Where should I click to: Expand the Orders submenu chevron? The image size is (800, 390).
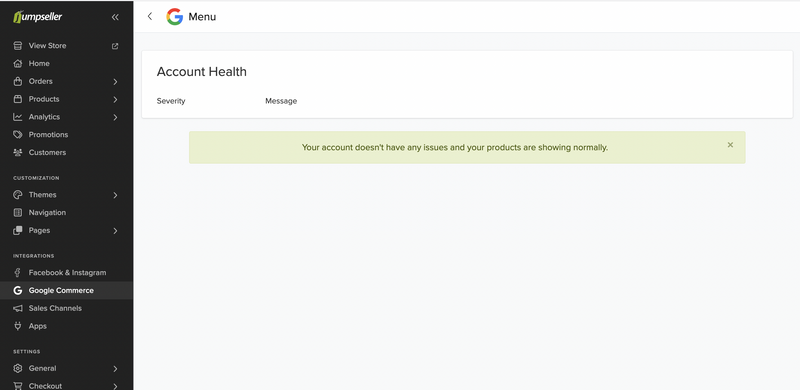point(115,82)
